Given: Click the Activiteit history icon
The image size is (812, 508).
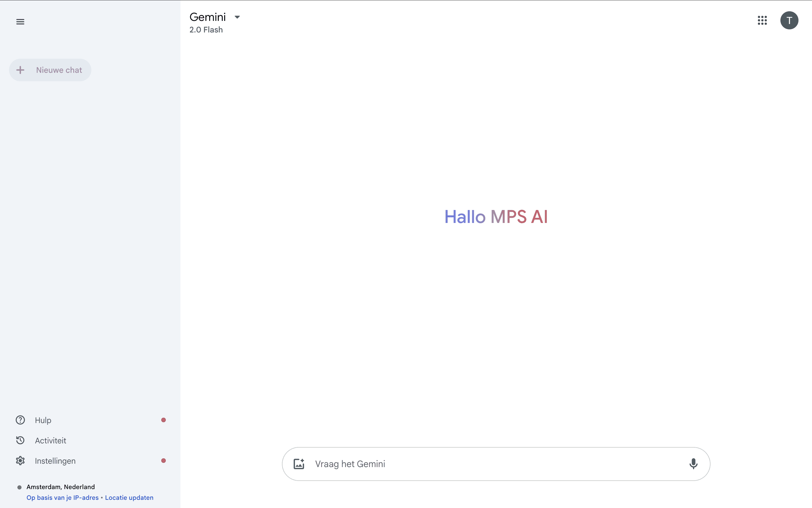Looking at the screenshot, I should (21, 440).
